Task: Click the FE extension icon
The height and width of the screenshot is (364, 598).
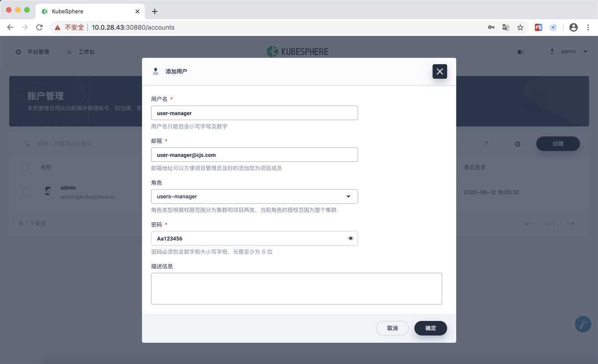Action: (x=538, y=27)
